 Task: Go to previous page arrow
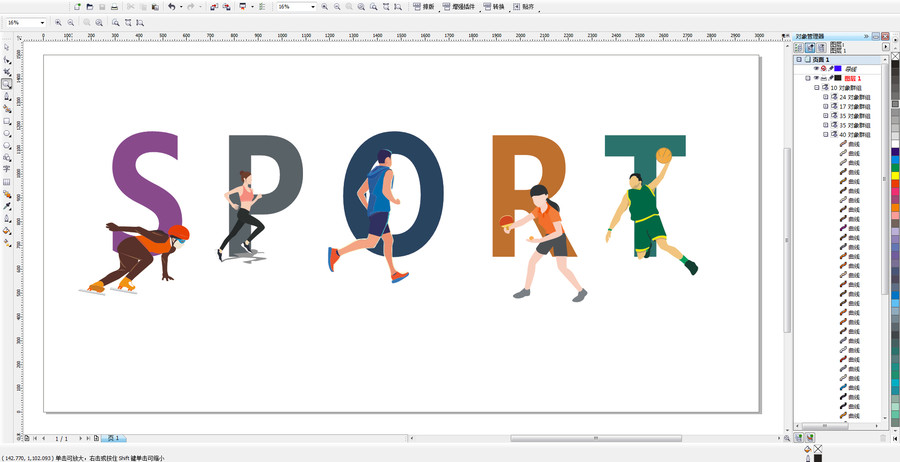44,438
